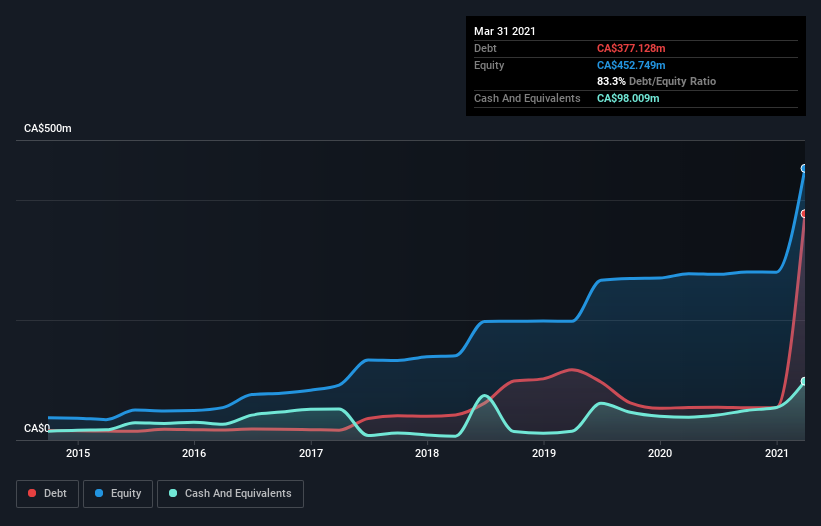
Task: Toggle the Debt series legend button
Action: tap(48, 494)
